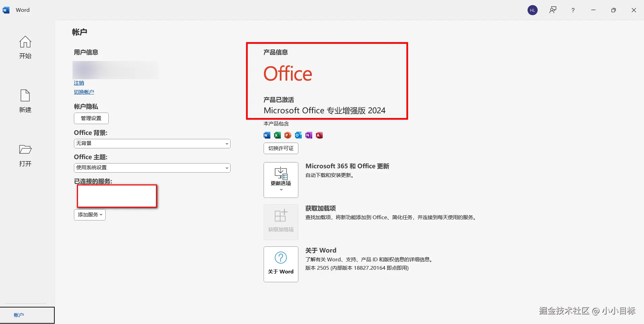The image size is (644, 324).
Task: Click the Access product icon
Action: (319, 135)
